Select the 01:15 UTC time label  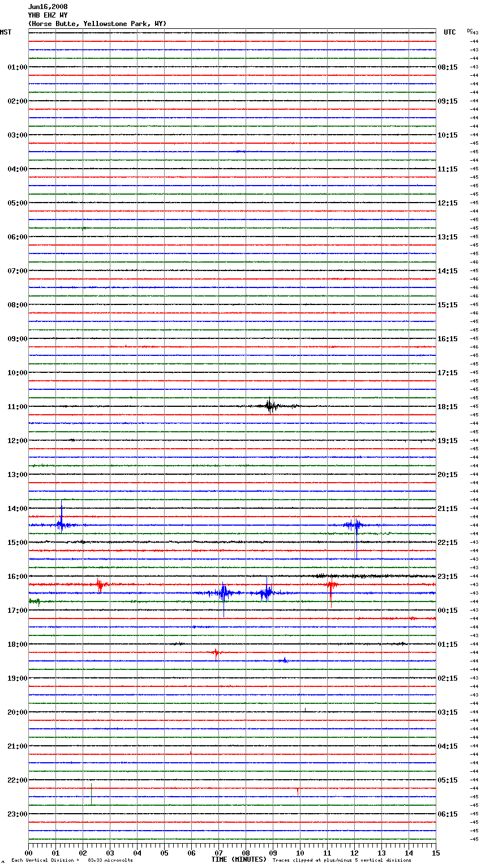pyautogui.click(x=448, y=644)
